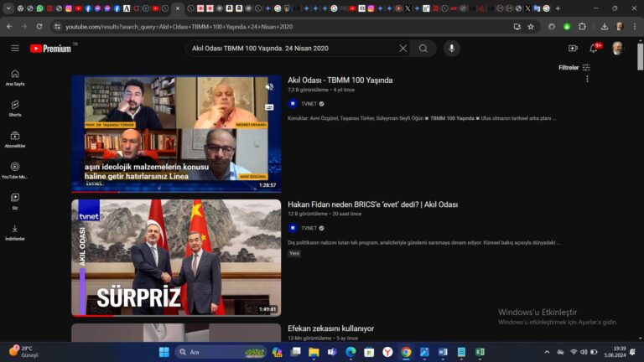Open TVNET channel under the first video

pos(309,104)
